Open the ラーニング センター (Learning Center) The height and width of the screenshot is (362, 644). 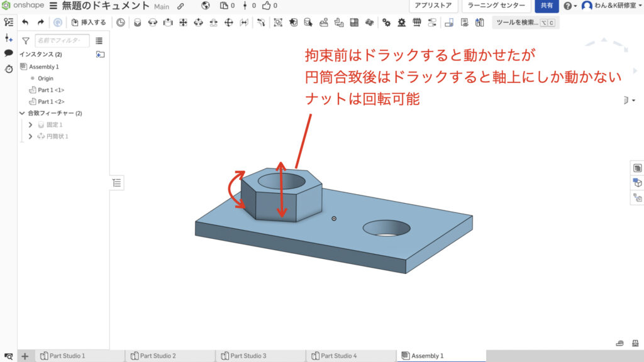(x=496, y=6)
